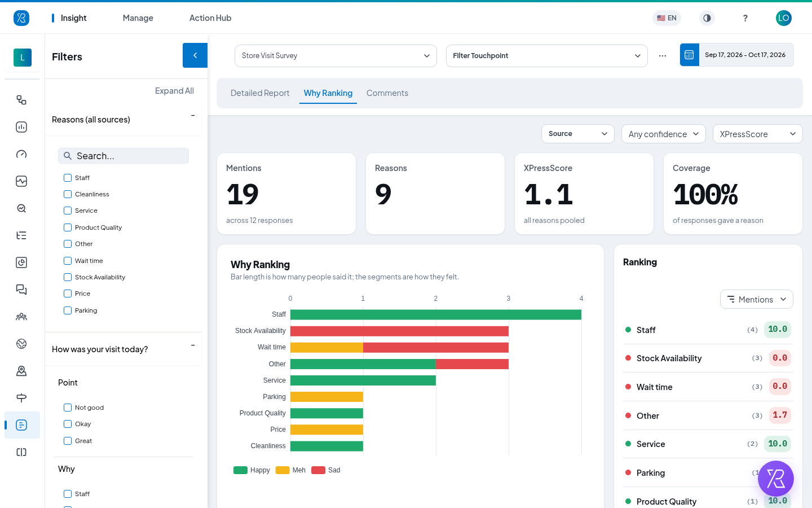Open the highlighted text-form icon in the sidebar
This screenshot has width=812, height=508.
21,425
